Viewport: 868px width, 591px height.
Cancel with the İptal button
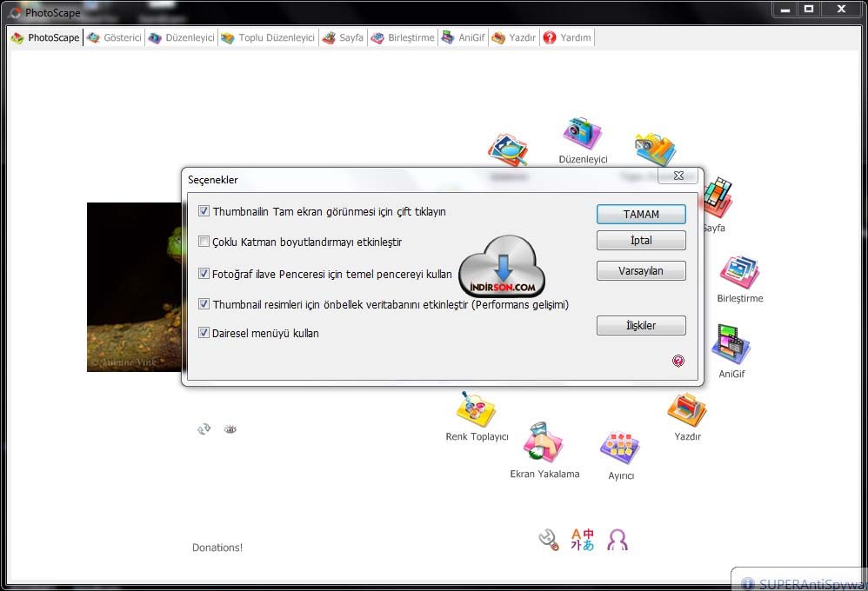(x=641, y=240)
